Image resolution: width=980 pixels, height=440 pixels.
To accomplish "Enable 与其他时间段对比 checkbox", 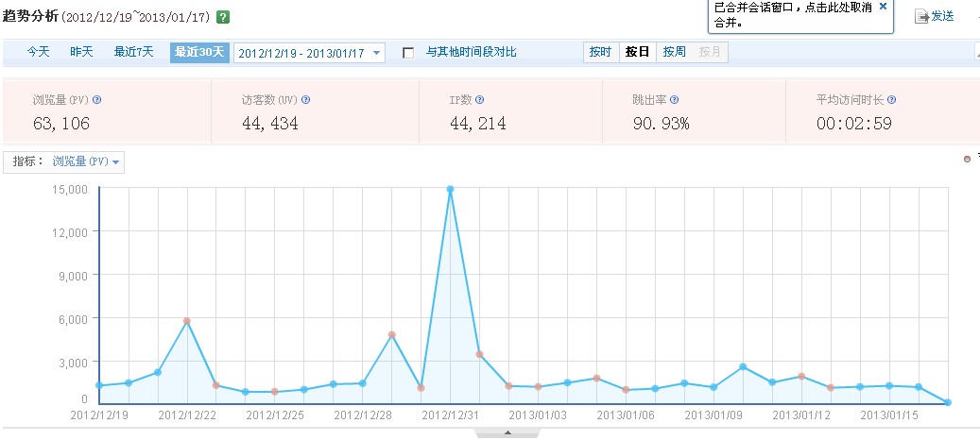I will tap(409, 53).
